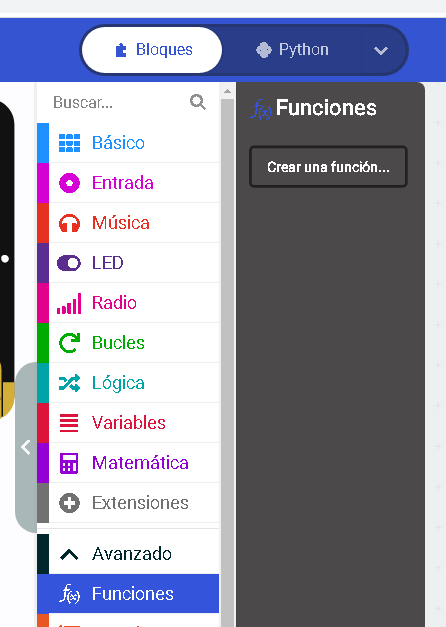
Task: Select the Variables category
Action: point(128,423)
